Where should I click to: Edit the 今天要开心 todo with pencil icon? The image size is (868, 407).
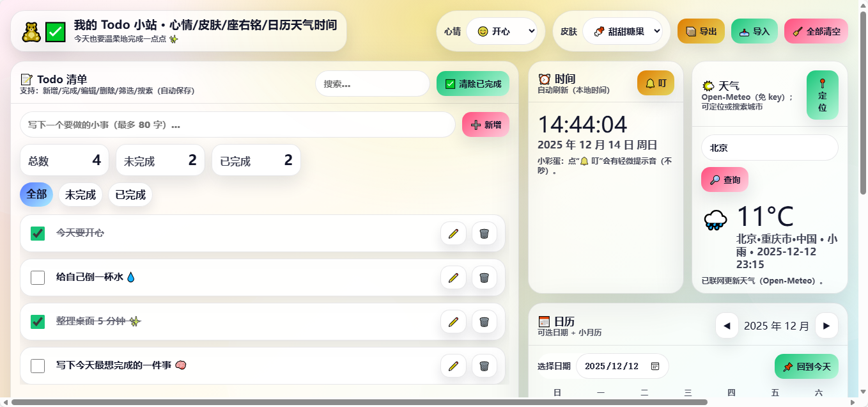(x=453, y=233)
